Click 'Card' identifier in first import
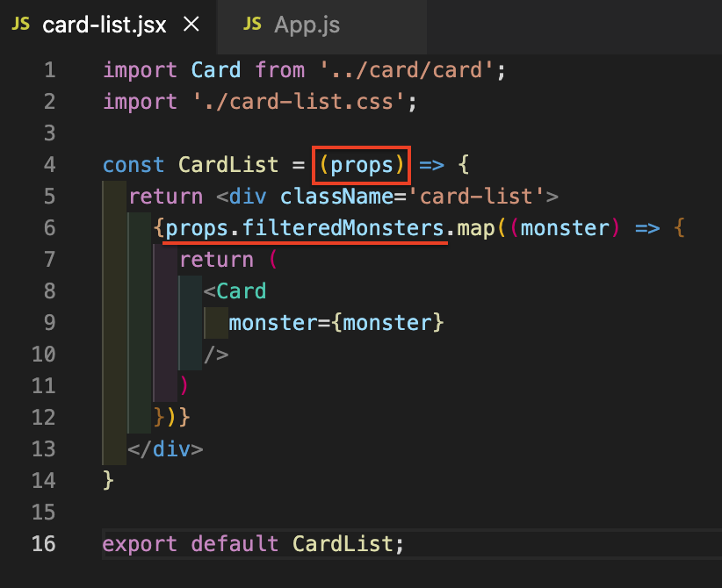Viewport: 722px width, 588px height. 216,70
